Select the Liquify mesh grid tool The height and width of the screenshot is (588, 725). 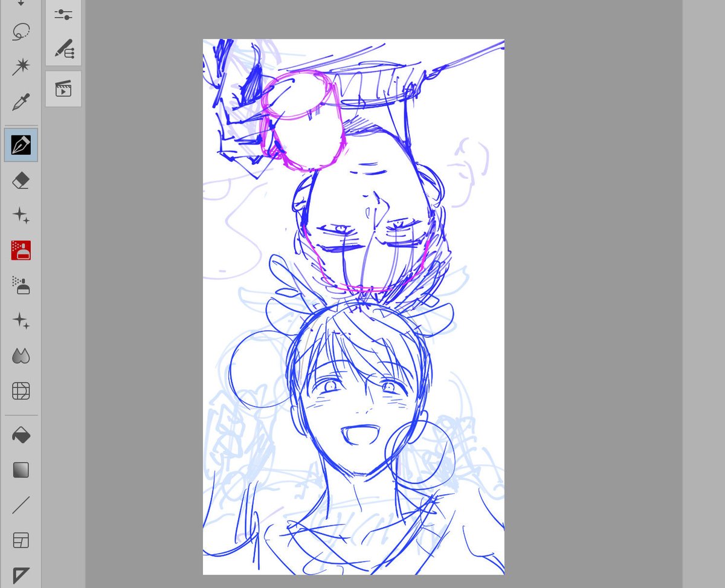(21, 390)
